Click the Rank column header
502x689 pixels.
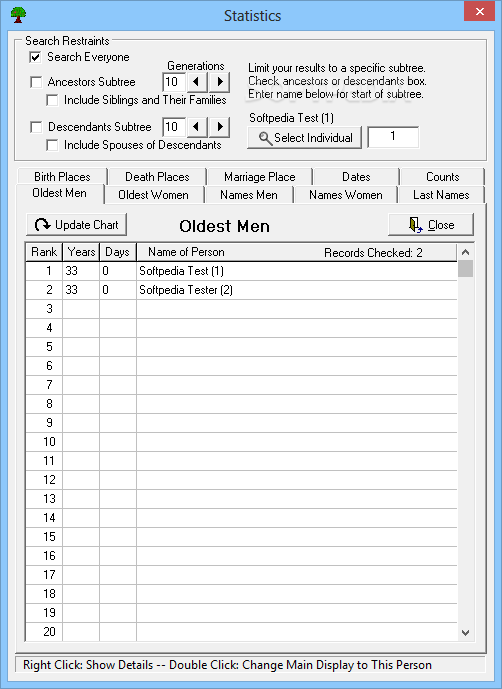[x=44, y=252]
